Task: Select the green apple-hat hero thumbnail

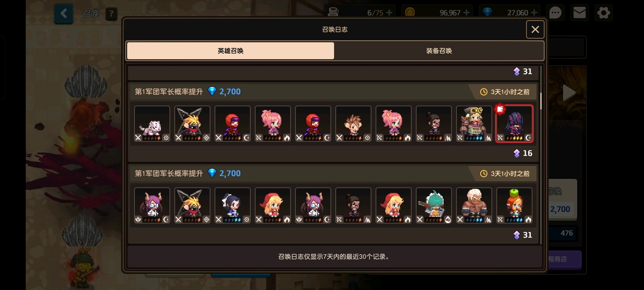Action: 514,205
